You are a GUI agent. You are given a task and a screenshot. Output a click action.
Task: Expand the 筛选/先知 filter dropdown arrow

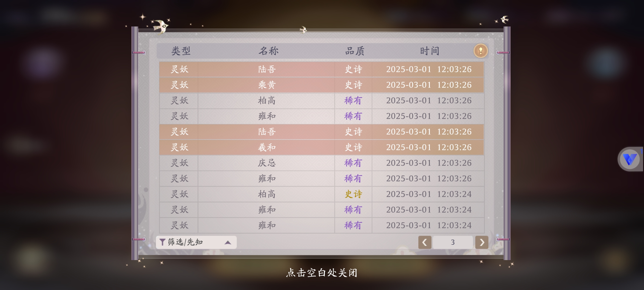(x=228, y=242)
